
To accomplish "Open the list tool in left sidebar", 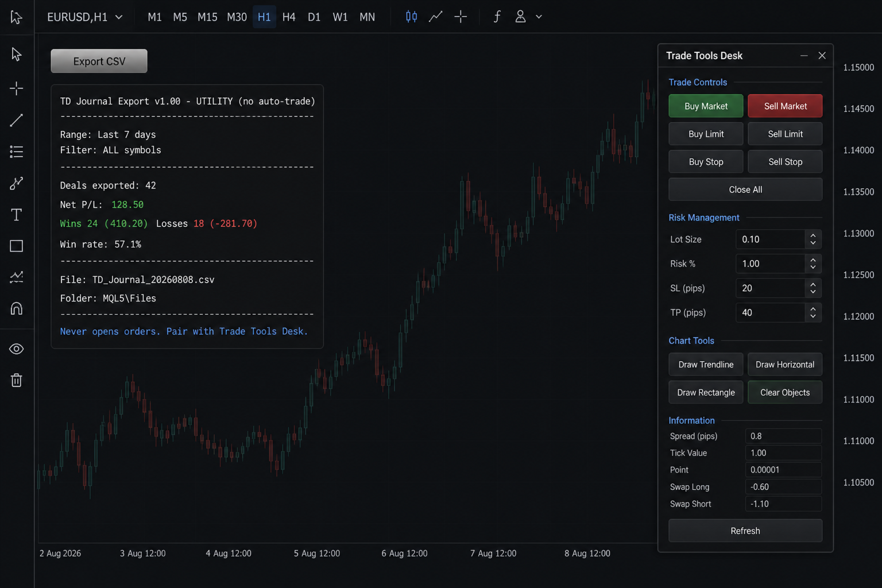I will coord(17,152).
